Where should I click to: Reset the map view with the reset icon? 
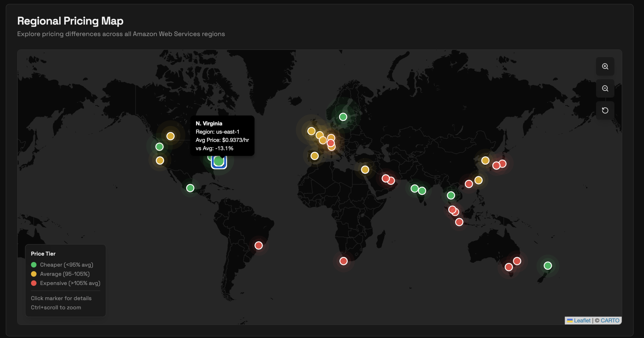point(605,110)
